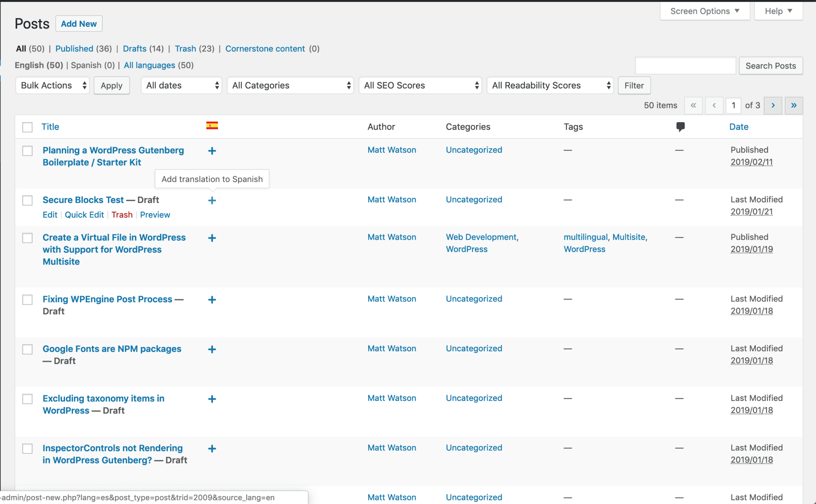Add Spanish translation for Fixing WPEngine Post Process

tap(212, 300)
